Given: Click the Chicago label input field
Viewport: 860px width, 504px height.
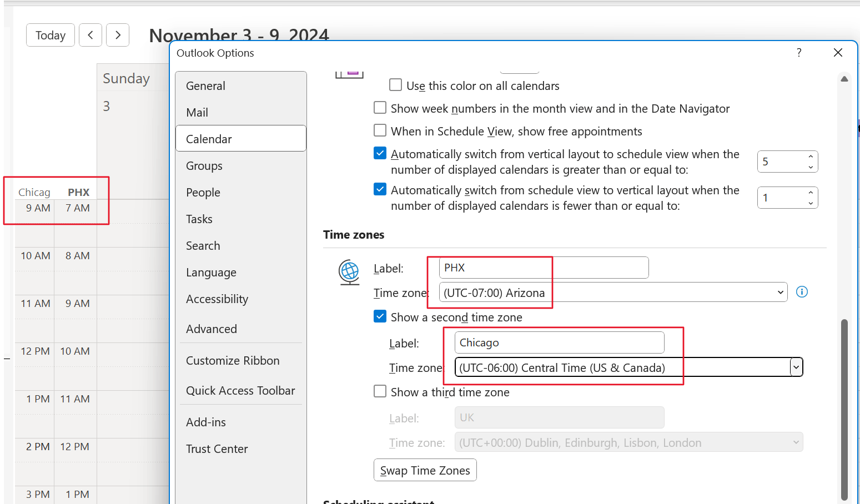Looking at the screenshot, I should click(560, 342).
